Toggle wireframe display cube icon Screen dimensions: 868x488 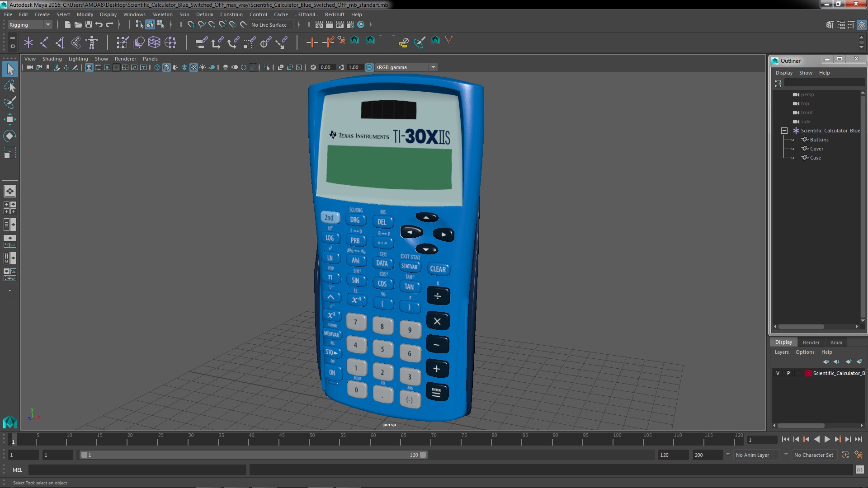pos(157,67)
